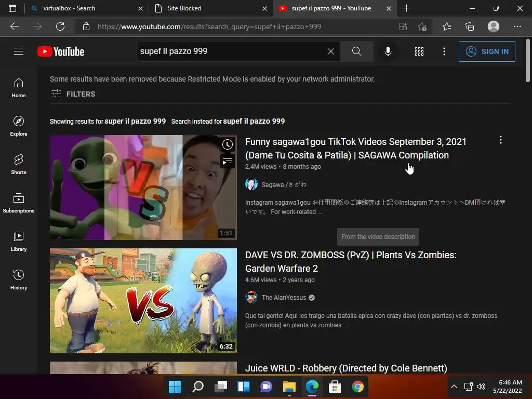Open the YouTube hamburger guide menu
The image size is (532, 399).
[19, 51]
